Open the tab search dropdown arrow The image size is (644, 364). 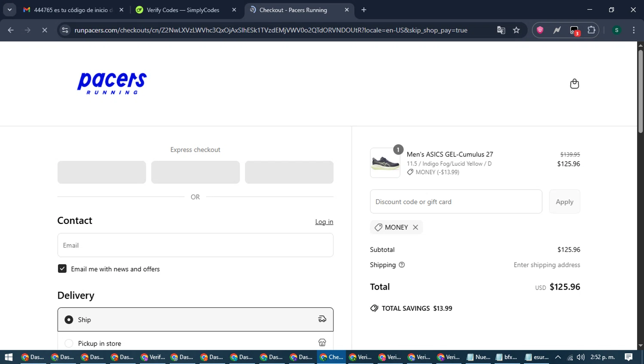pos(9,9)
